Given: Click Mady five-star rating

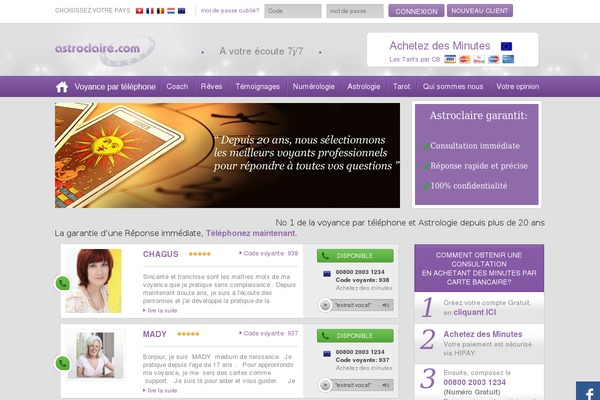Looking at the screenshot, I should [x=188, y=334].
